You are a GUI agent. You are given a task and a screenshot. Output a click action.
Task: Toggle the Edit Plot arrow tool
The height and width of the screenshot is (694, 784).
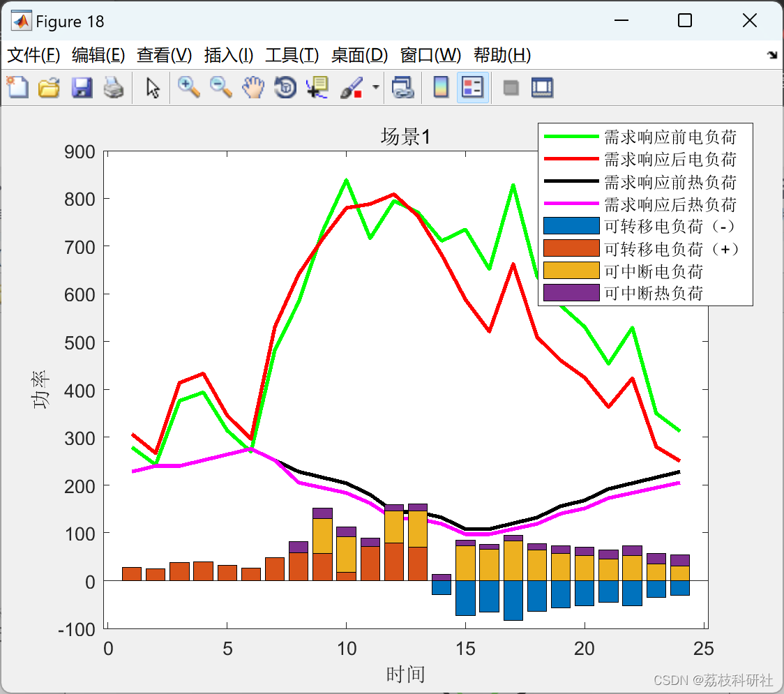(153, 88)
